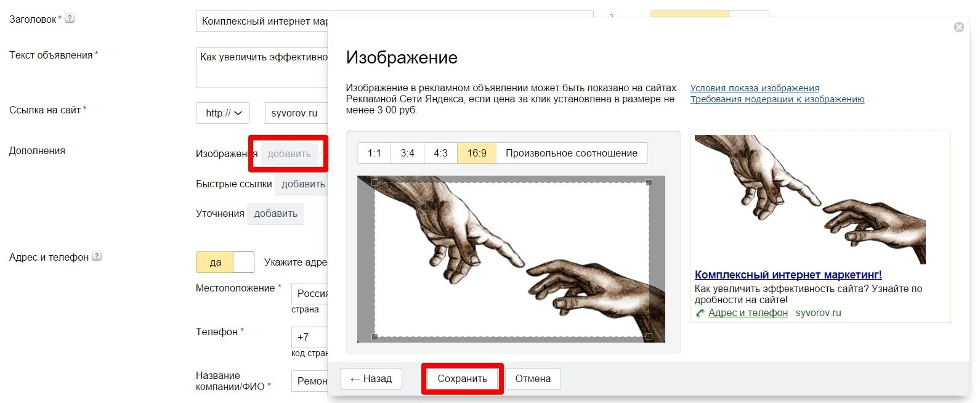Click the green phone icon in ad preview
The image size is (980, 403).
(700, 313)
